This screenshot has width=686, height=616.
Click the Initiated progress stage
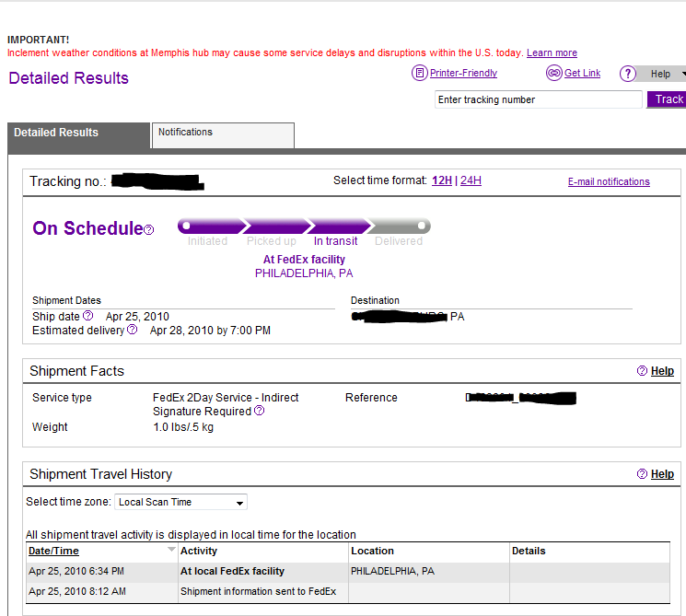coord(212,227)
